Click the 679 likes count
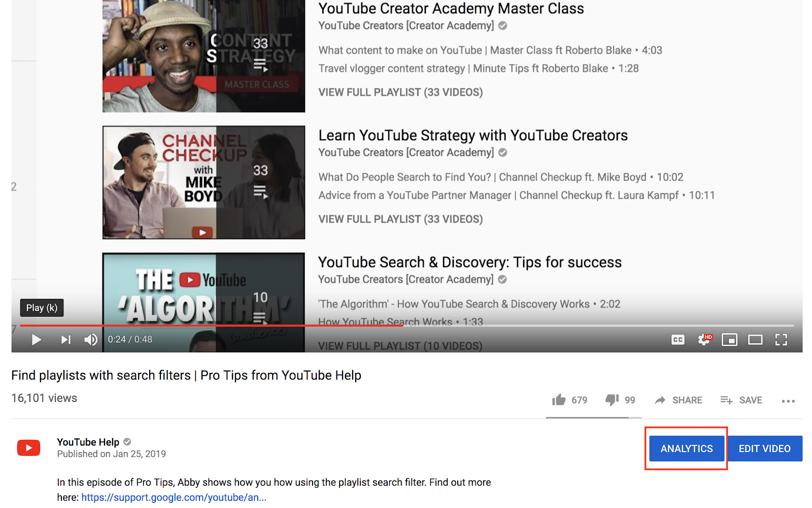The width and height of the screenshot is (812, 508). pos(579,400)
